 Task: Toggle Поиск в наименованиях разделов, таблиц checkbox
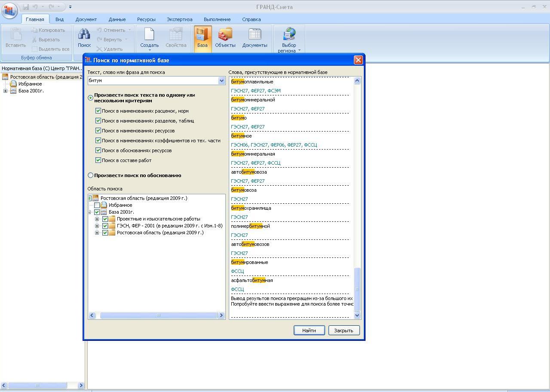[98, 121]
